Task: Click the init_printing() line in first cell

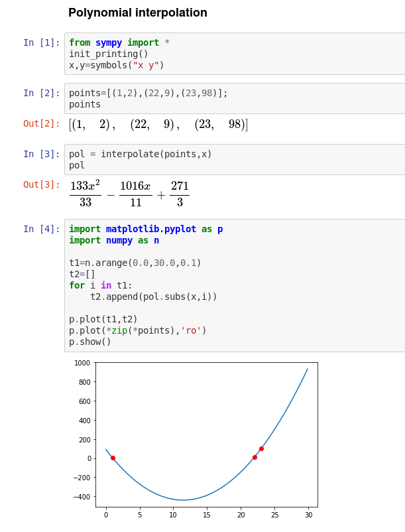Action: click(x=109, y=54)
